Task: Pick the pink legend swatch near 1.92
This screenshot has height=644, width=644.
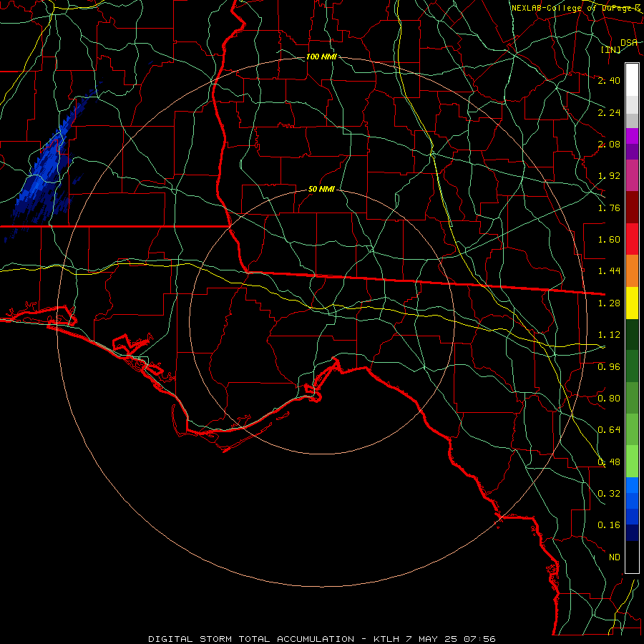Action: [x=632, y=175]
